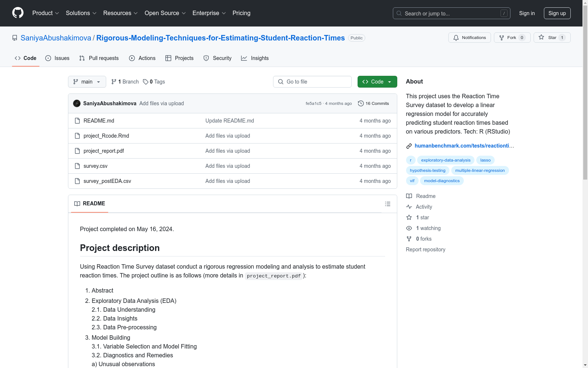Viewport: 588px width, 368px height.
Task: Click the GitHub logo icon
Action: coord(18,13)
